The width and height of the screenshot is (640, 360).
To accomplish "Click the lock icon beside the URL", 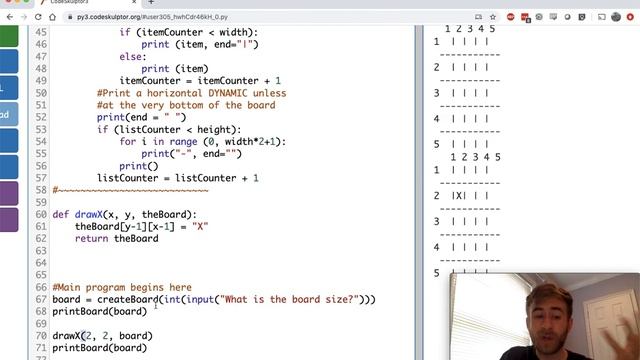I will coord(70,17).
